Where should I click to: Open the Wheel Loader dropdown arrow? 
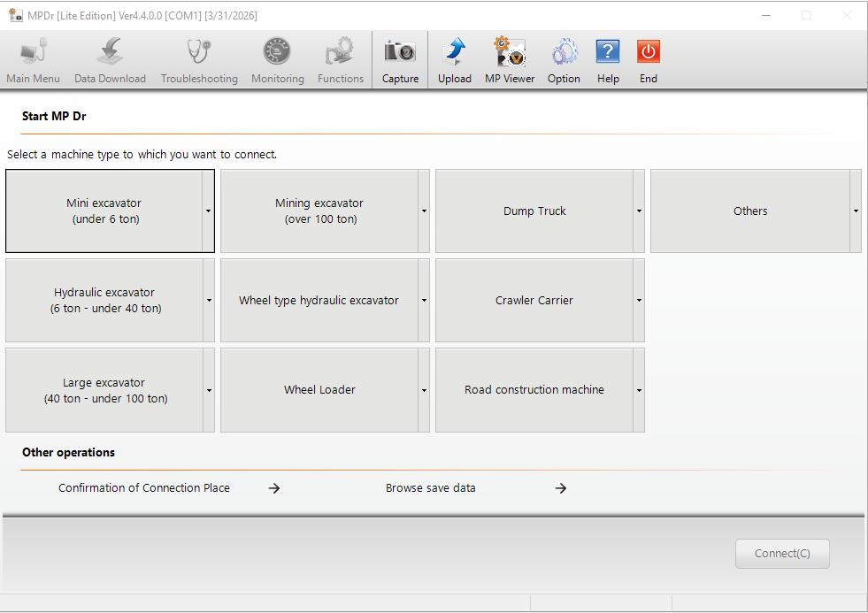pyautogui.click(x=424, y=389)
